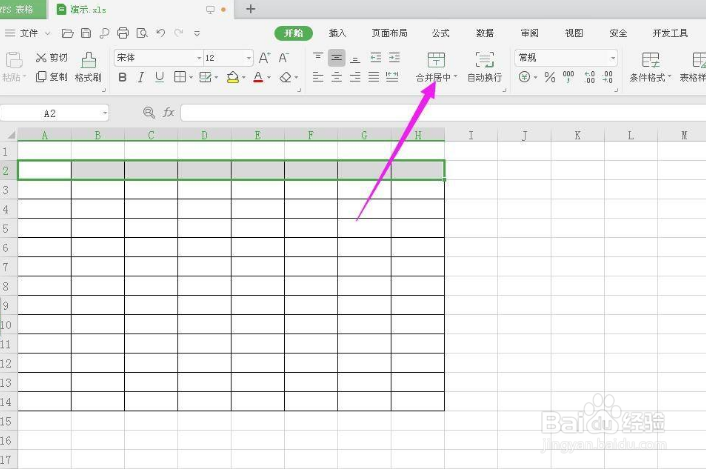The image size is (706, 469).
Task: Open the file folder icon in quick toolbar
Action: (68, 33)
